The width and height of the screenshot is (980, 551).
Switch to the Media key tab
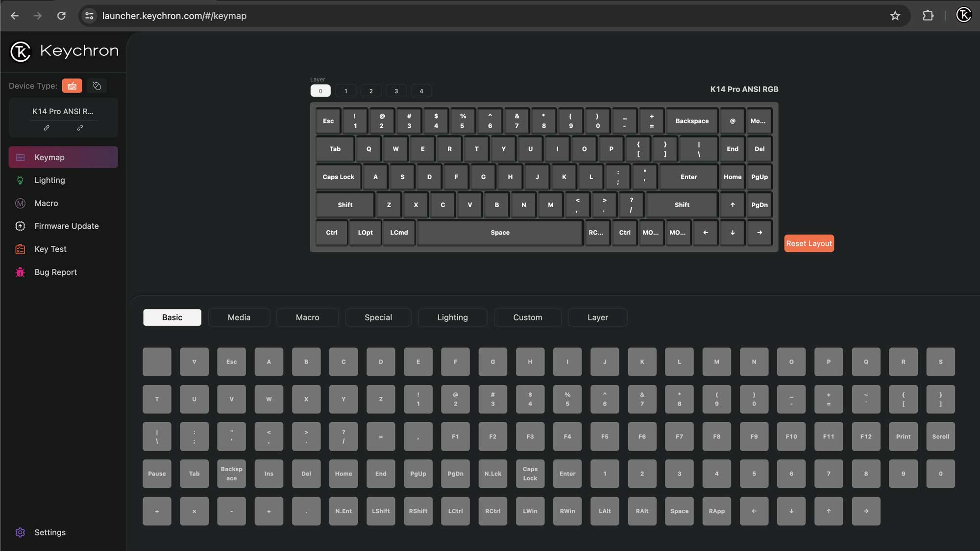238,317
